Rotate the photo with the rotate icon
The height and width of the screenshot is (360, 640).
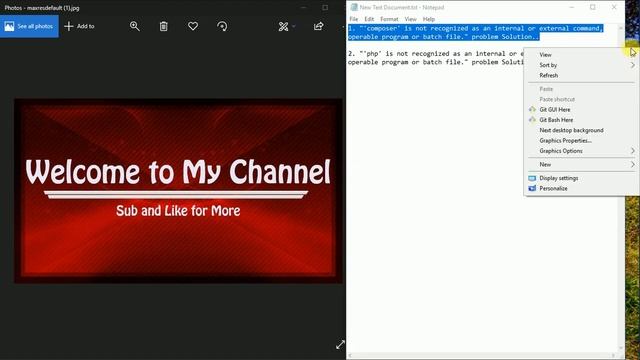point(222,26)
